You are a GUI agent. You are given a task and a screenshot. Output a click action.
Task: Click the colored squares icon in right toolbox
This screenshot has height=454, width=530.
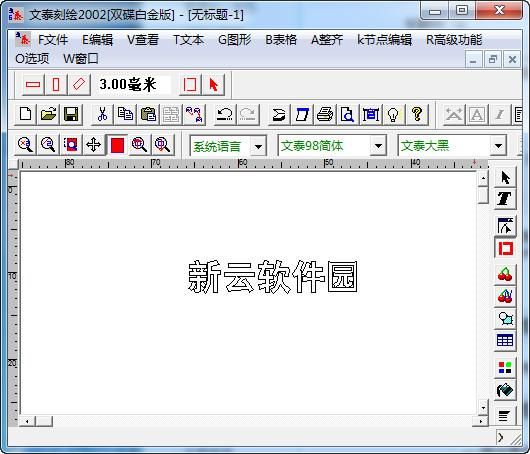(x=505, y=367)
